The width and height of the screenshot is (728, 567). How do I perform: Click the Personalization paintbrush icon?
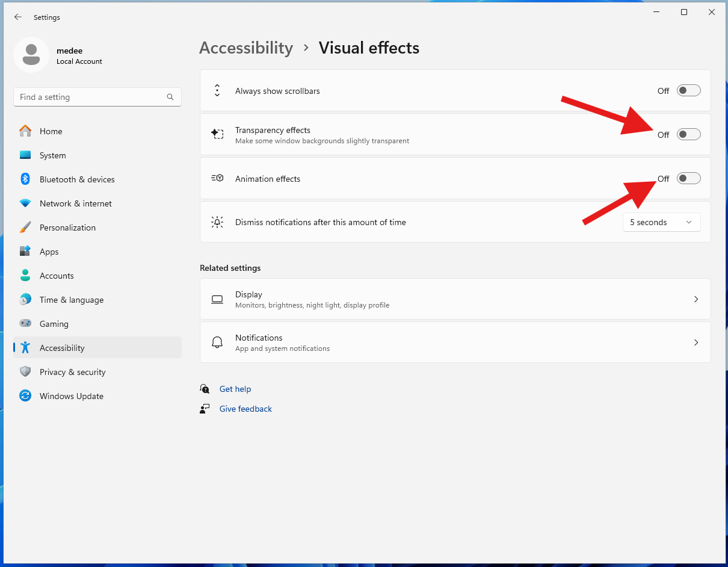(x=25, y=228)
